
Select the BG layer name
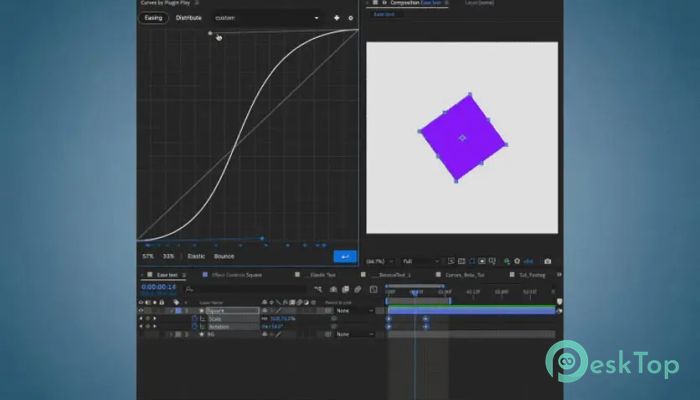pos(211,334)
